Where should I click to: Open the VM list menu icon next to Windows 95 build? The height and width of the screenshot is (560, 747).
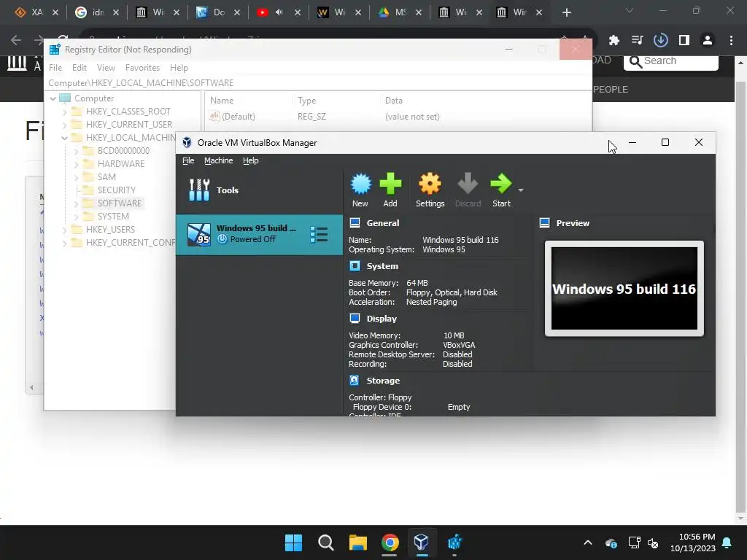pos(319,234)
